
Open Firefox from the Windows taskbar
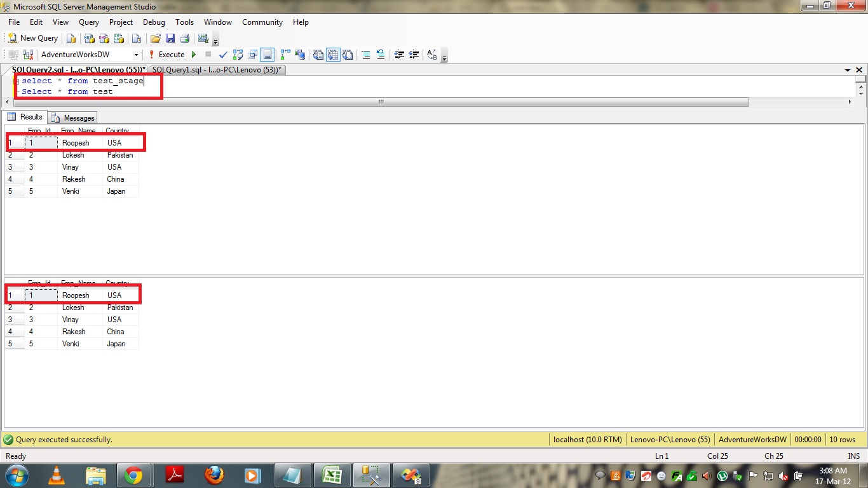[x=215, y=475]
